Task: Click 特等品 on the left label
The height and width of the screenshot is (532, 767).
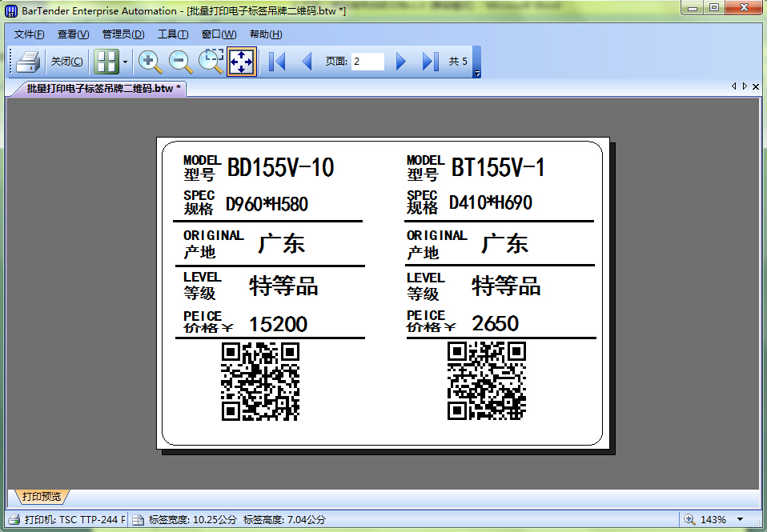Action: (283, 286)
